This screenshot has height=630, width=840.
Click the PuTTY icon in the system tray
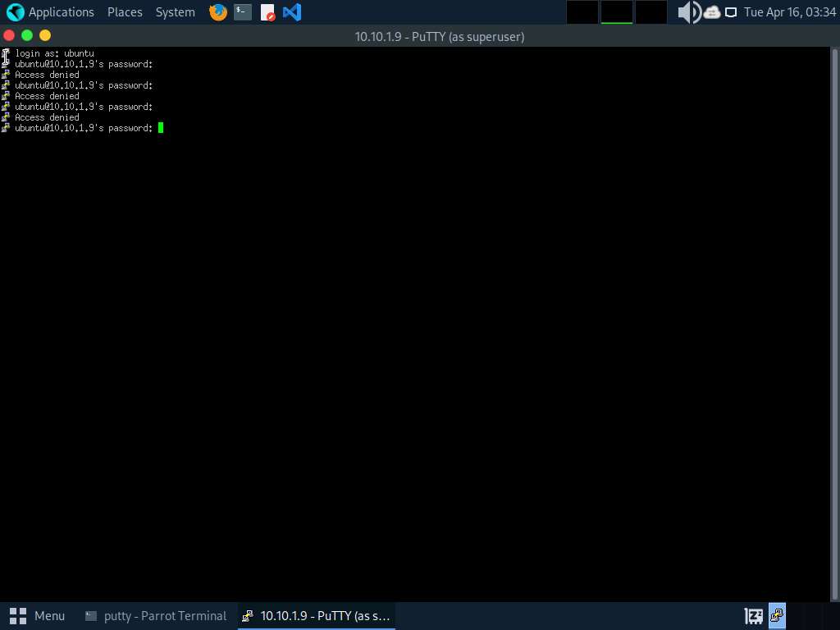[776, 615]
